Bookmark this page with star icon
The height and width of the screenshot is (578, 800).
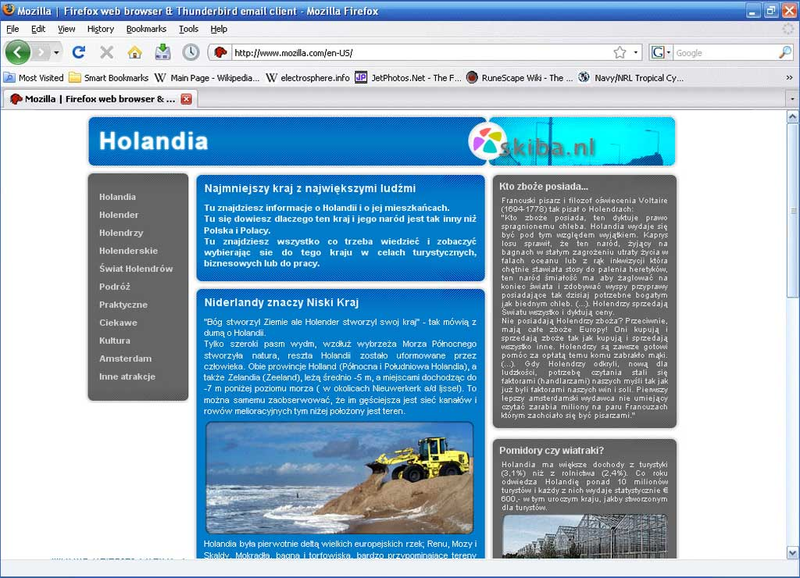pos(620,52)
